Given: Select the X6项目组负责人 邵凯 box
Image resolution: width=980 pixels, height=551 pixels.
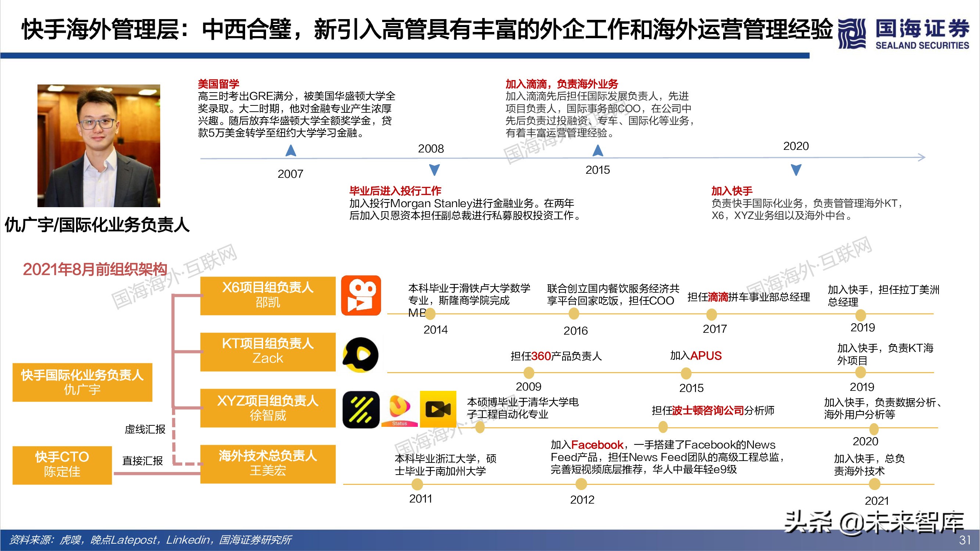Looking at the screenshot, I should (x=268, y=295).
